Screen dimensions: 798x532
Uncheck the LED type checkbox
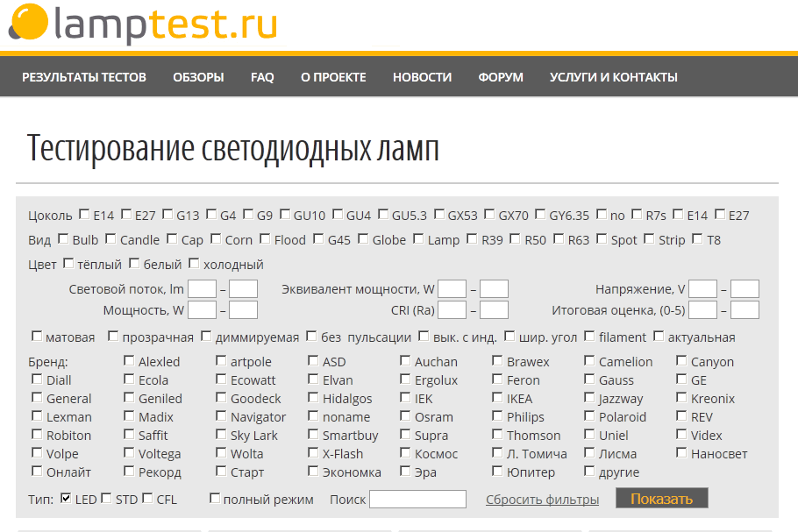(66, 498)
